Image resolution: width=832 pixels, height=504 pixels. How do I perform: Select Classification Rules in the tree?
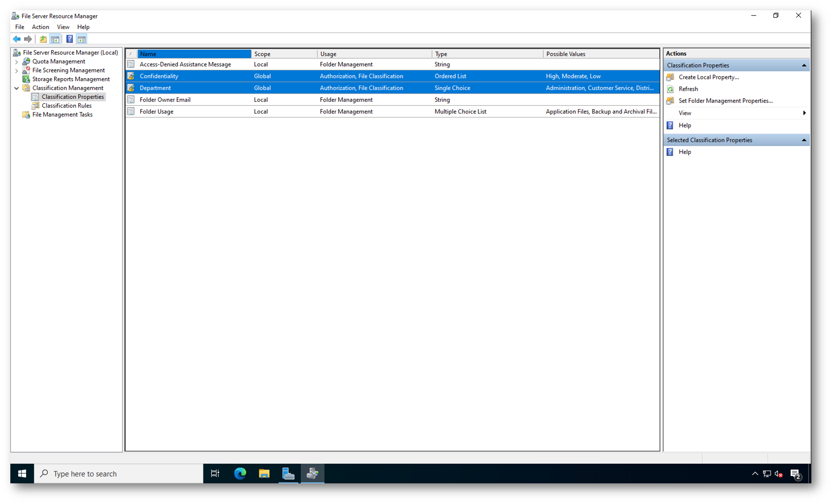[66, 106]
